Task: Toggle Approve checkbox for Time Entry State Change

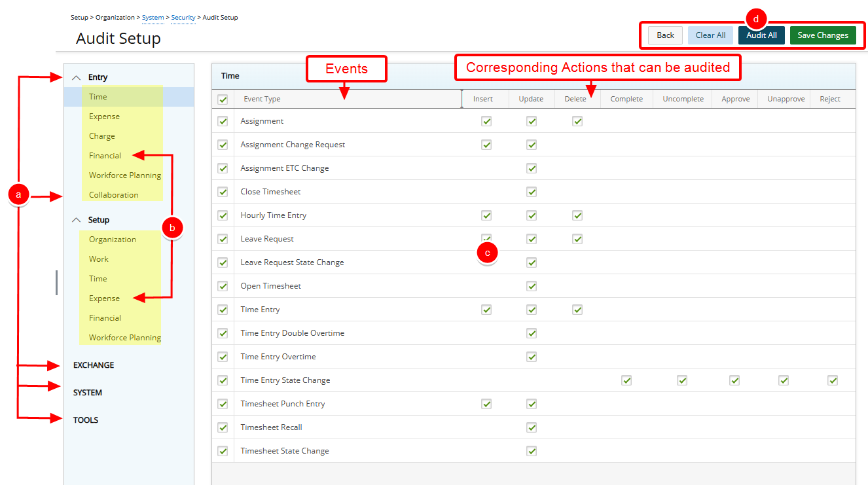Action: tap(734, 380)
